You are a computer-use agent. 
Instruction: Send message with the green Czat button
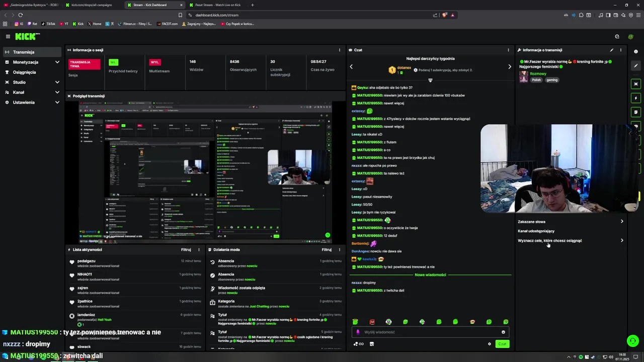(x=502, y=344)
